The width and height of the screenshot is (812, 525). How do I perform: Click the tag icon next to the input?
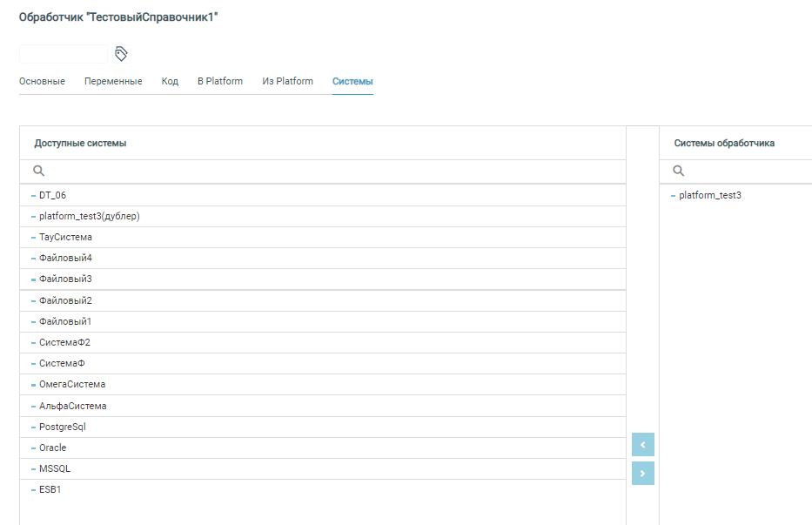(x=122, y=54)
